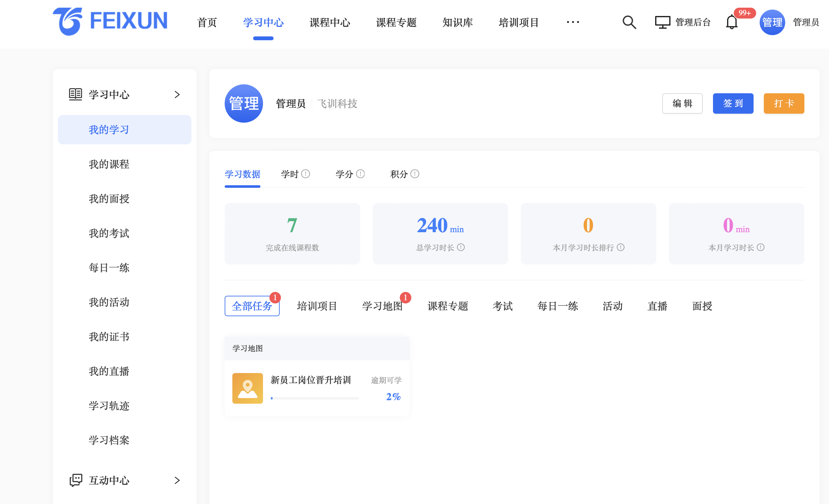Switch to 学习数据 tab
The width and height of the screenshot is (829, 504).
242,174
